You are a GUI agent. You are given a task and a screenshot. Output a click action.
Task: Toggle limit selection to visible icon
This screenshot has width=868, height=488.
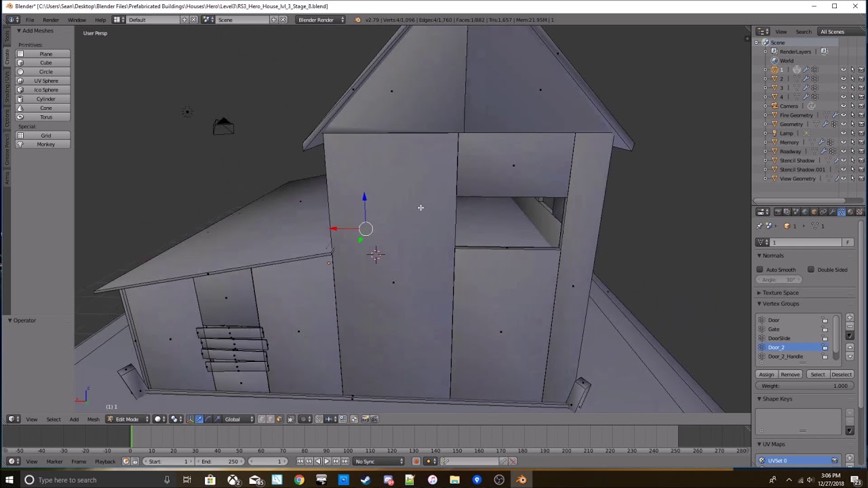point(291,419)
